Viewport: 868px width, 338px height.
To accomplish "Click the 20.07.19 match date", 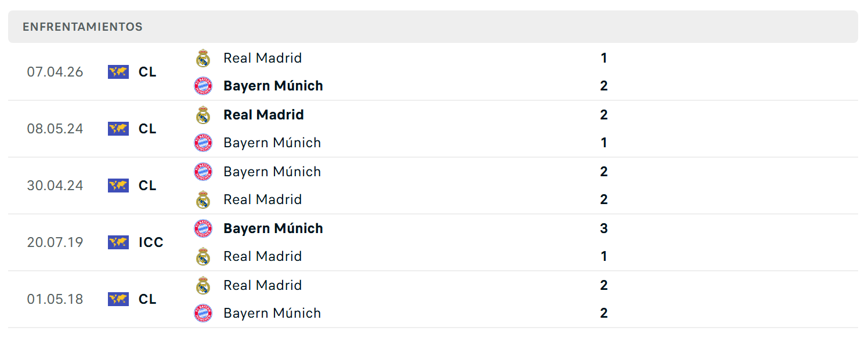I will pyautogui.click(x=55, y=242).
